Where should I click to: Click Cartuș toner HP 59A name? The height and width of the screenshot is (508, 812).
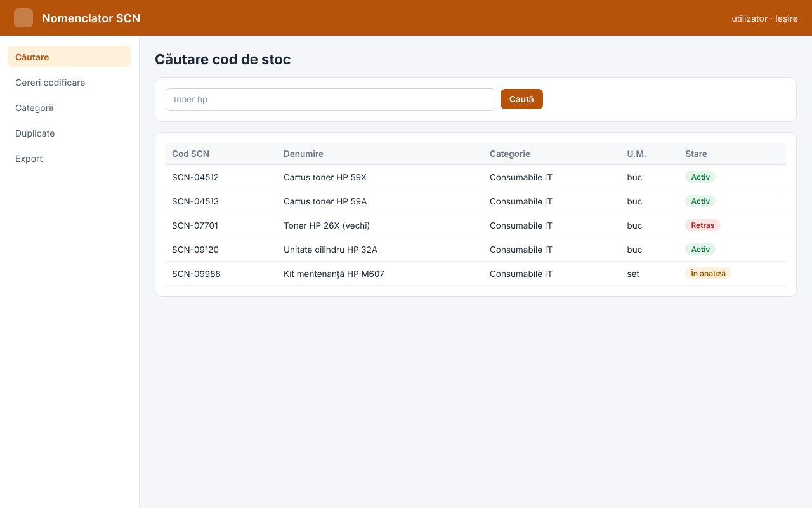coord(325,201)
